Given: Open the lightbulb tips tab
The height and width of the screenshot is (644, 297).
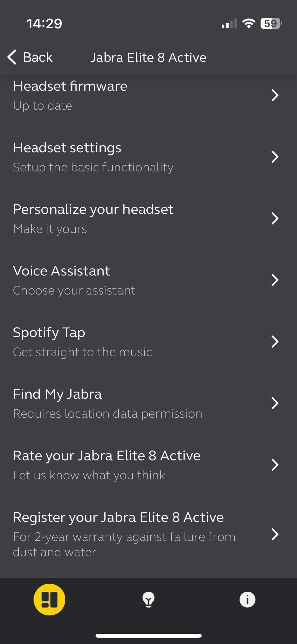Looking at the screenshot, I should (x=148, y=599).
